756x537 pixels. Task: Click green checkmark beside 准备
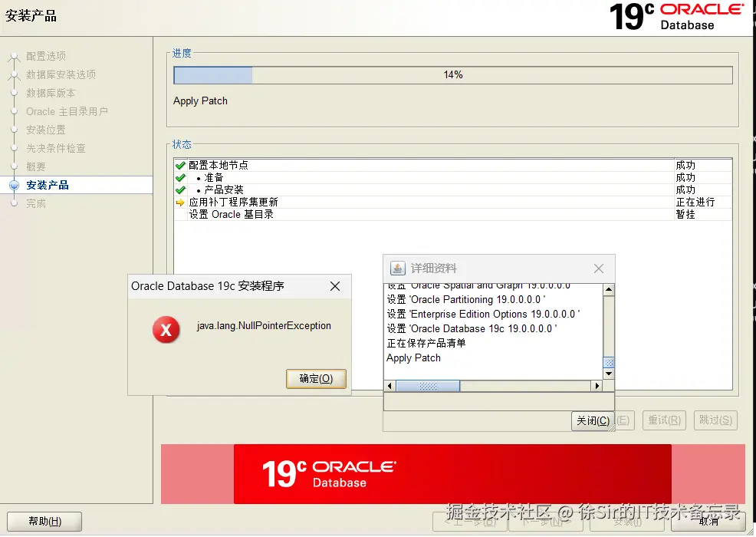(180, 177)
